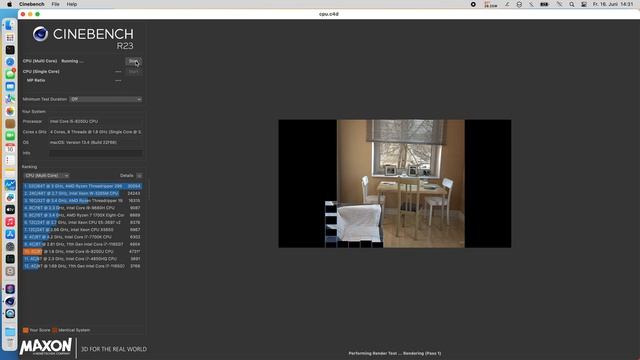Select ranking row 12 at 1.69 GHz
This screenshot has width=640, height=360.
(82, 266)
